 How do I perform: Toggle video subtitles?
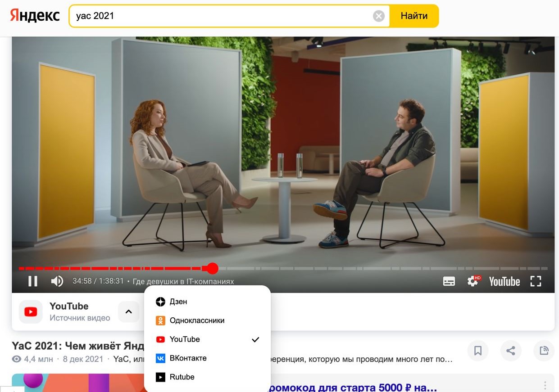(449, 281)
